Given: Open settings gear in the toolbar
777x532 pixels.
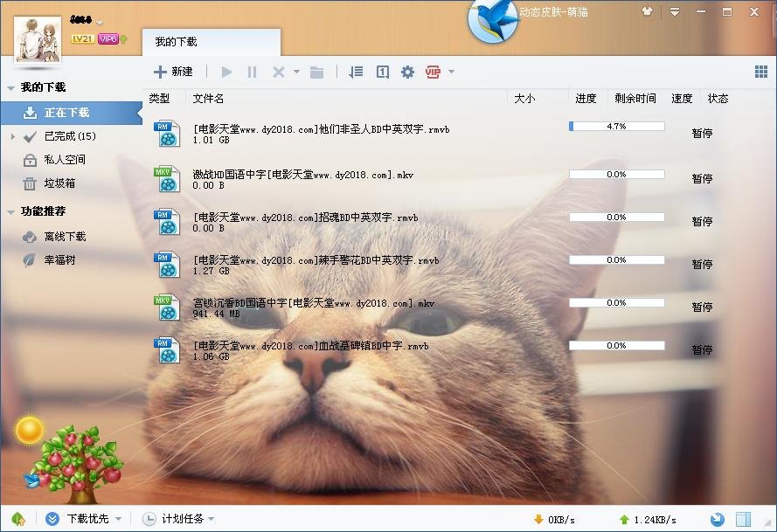Looking at the screenshot, I should coord(407,73).
